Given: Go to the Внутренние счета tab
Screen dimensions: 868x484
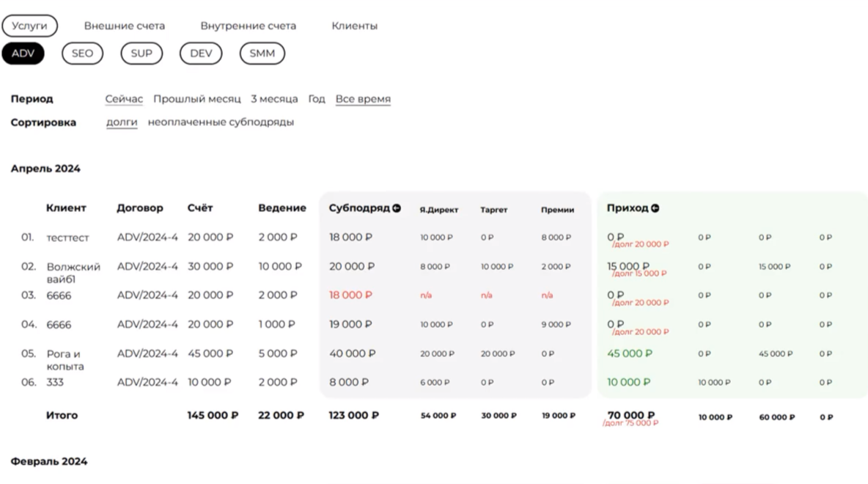Looking at the screenshot, I should click(x=248, y=26).
